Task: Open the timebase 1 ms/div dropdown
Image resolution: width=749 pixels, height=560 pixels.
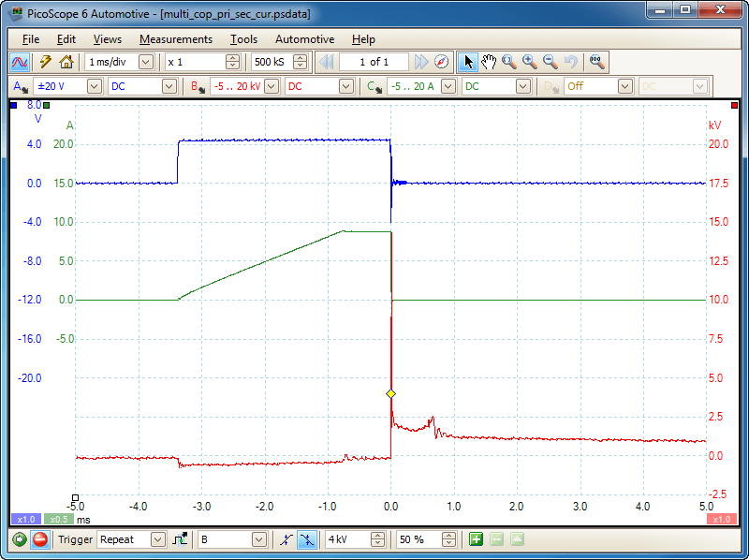Action: point(146,62)
